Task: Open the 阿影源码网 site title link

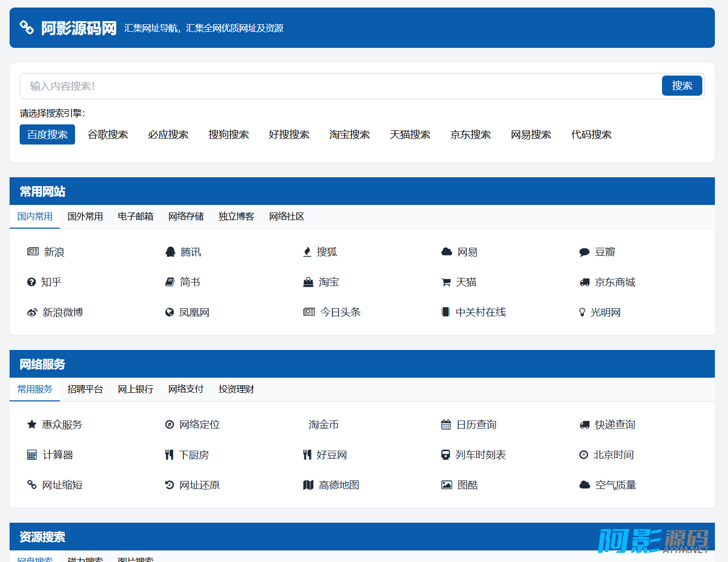Action: point(79,28)
